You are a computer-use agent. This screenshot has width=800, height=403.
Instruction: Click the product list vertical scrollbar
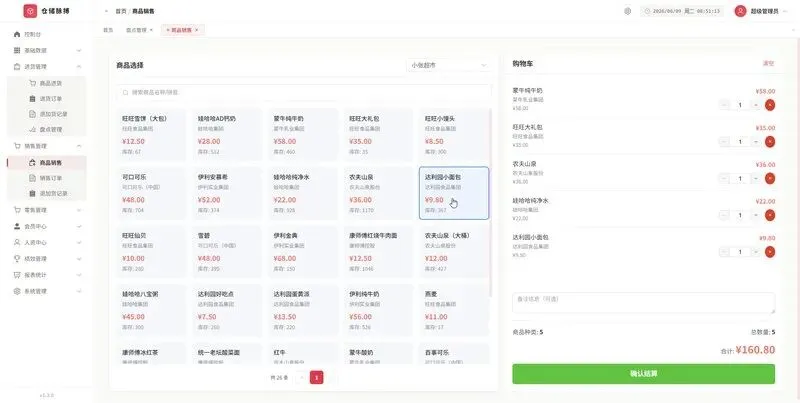pos(491,203)
